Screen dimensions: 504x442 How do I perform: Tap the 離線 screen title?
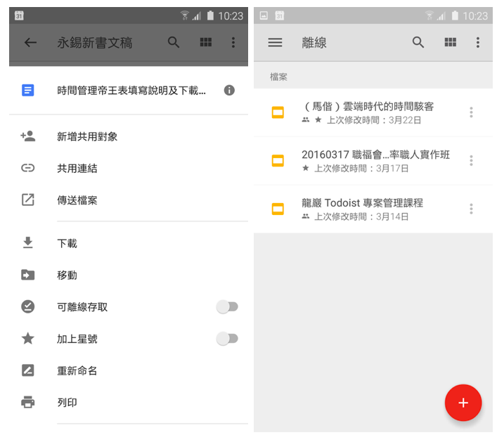pyautogui.click(x=314, y=43)
